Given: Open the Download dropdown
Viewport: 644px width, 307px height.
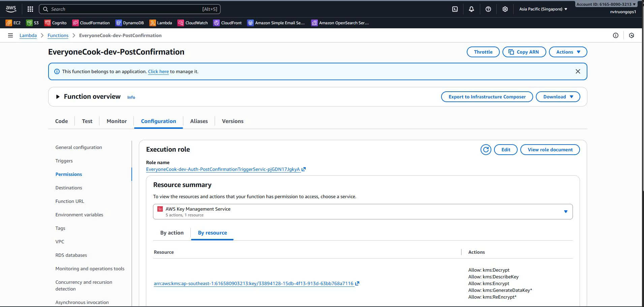Looking at the screenshot, I should click(x=558, y=97).
